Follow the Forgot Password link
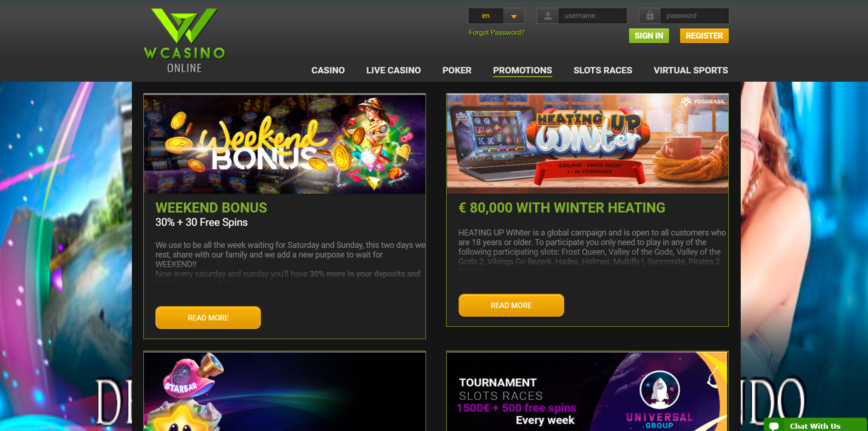Screen dimensions: 868x431 496,33
